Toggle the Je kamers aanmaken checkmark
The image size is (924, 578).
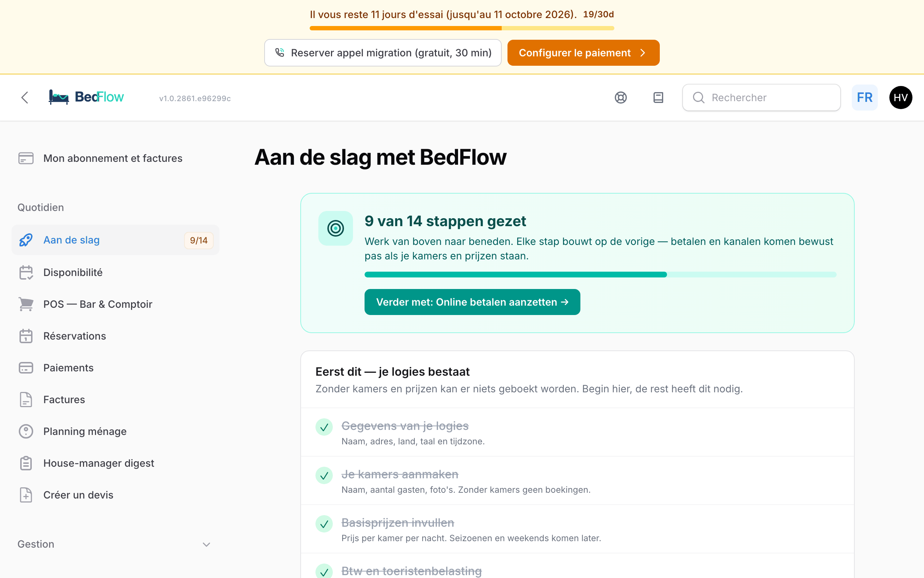tap(324, 475)
